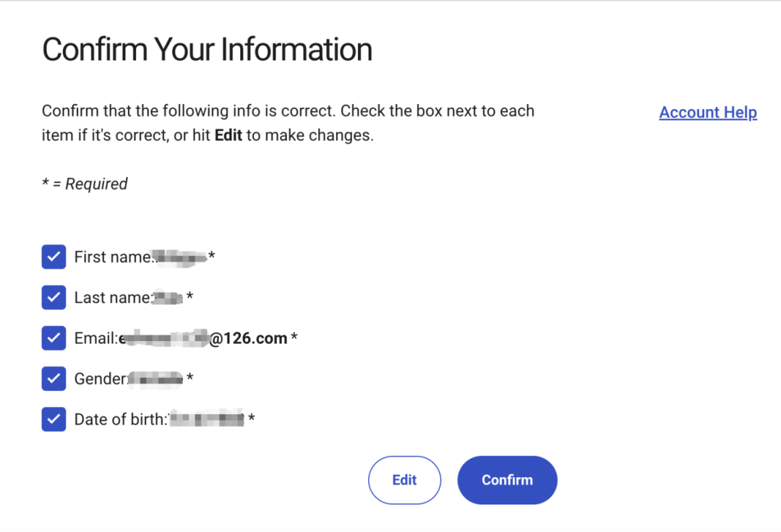Uncheck the First name checkbox
Image resolution: width=781 pixels, height=532 pixels.
coord(54,257)
